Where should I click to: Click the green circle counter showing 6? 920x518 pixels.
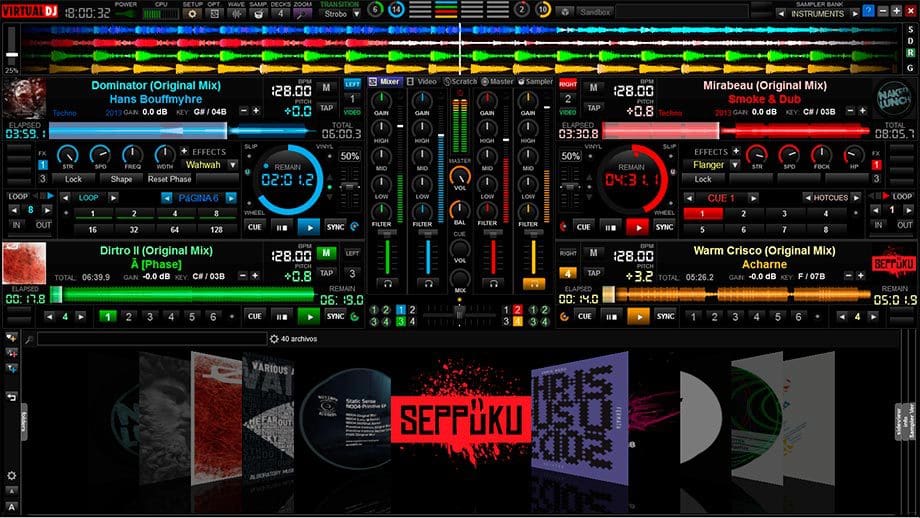376,9
